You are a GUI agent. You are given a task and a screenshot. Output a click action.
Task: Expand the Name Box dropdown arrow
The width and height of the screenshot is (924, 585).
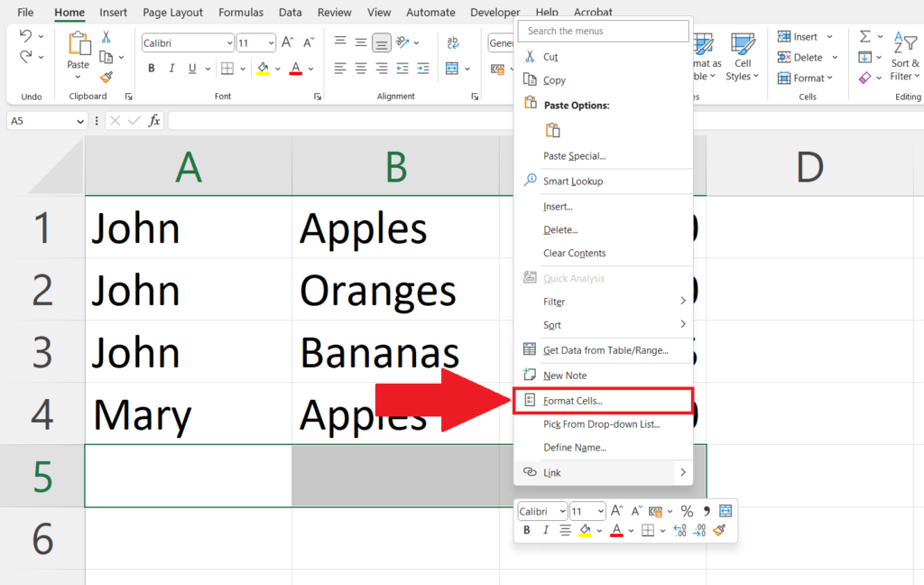pyautogui.click(x=80, y=121)
